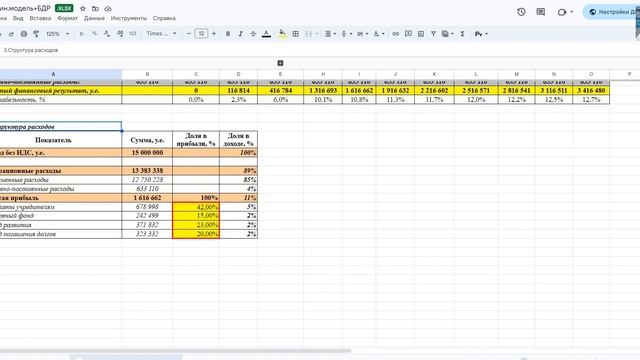Click the Настройки доступа share button
The image size is (640, 360).
click(x=611, y=12)
